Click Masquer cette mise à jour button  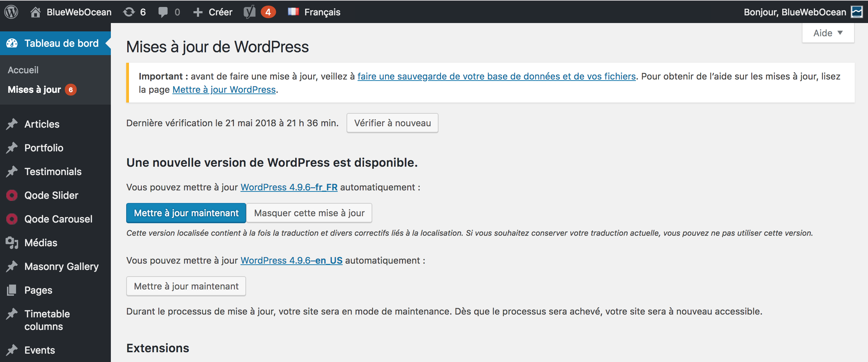pos(309,213)
